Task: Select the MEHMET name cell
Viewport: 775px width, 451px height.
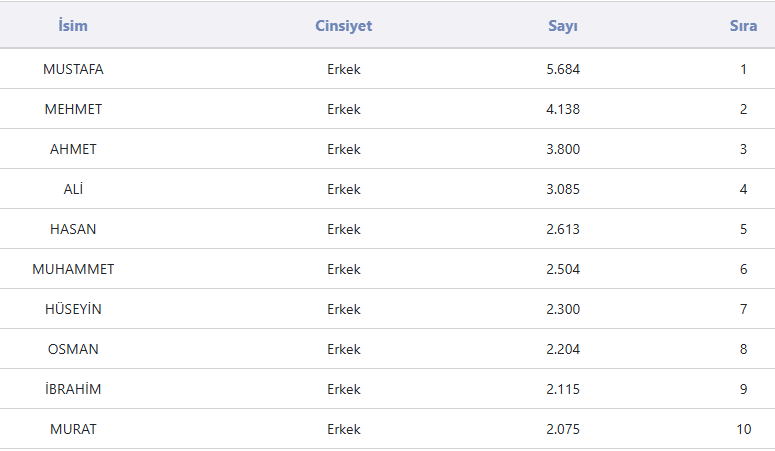Action: tap(73, 109)
